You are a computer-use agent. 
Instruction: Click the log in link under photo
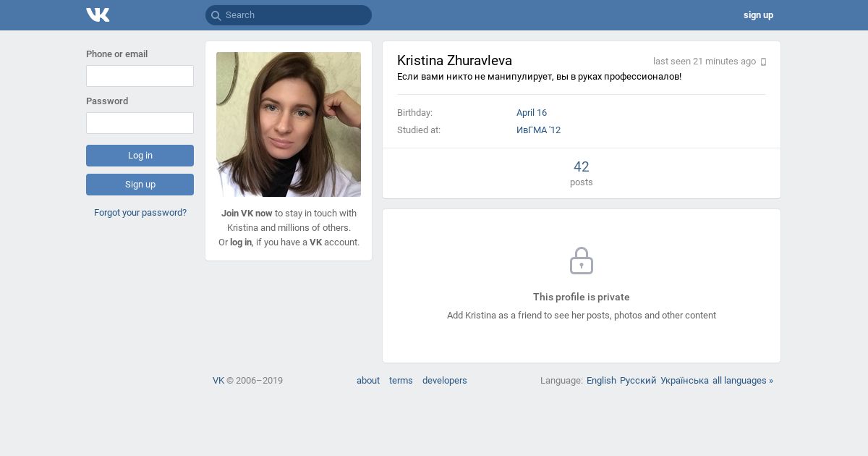click(241, 242)
